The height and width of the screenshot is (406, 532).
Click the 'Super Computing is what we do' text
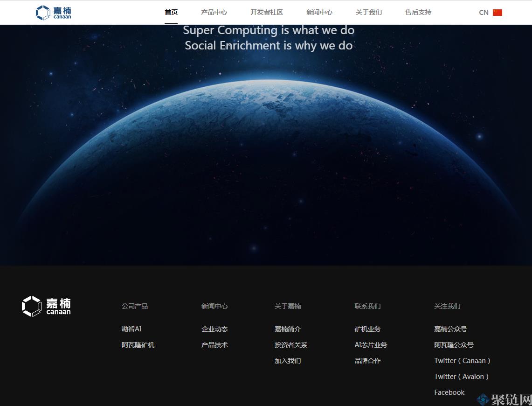click(x=269, y=30)
